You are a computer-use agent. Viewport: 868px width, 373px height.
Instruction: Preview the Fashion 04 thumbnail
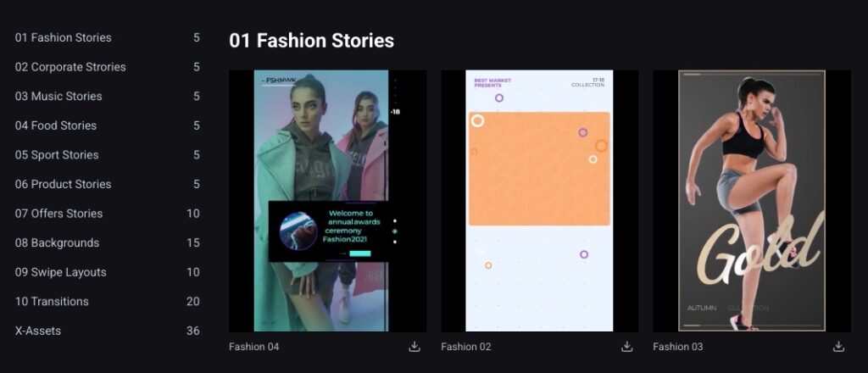[327, 200]
